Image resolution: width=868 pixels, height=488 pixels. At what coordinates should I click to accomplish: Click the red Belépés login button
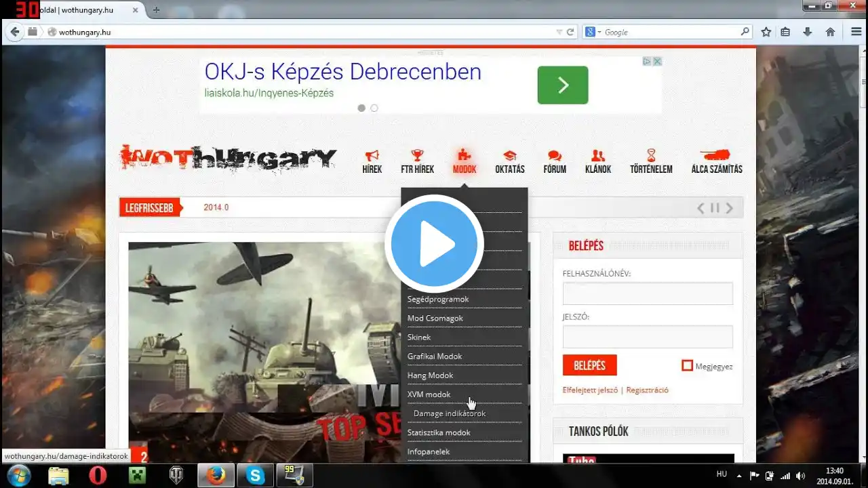pos(590,365)
